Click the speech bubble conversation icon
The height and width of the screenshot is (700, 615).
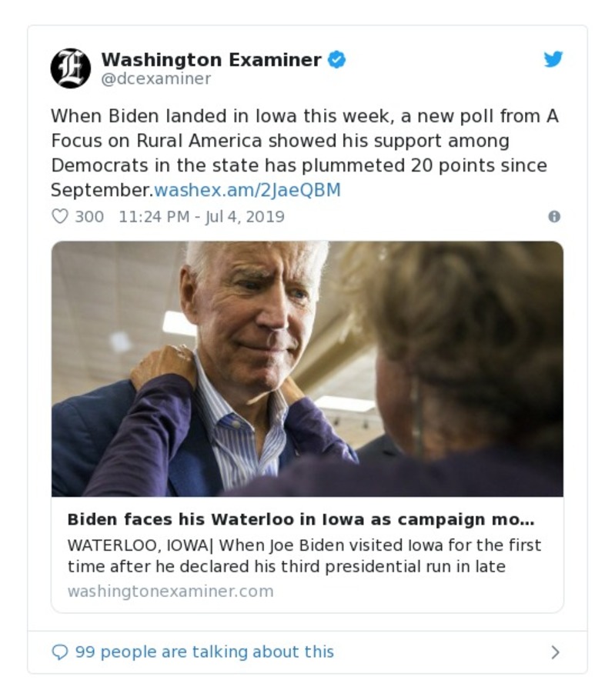coord(61,652)
